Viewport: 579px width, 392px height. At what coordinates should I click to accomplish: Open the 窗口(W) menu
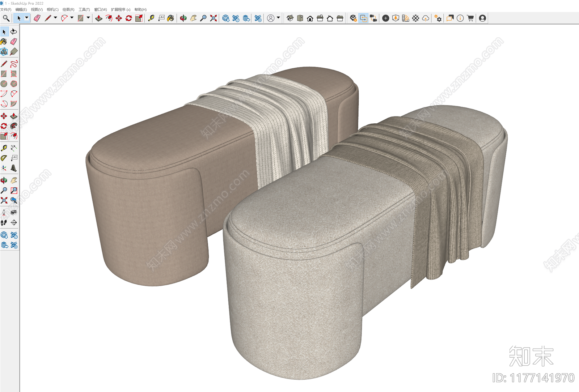(x=100, y=9)
